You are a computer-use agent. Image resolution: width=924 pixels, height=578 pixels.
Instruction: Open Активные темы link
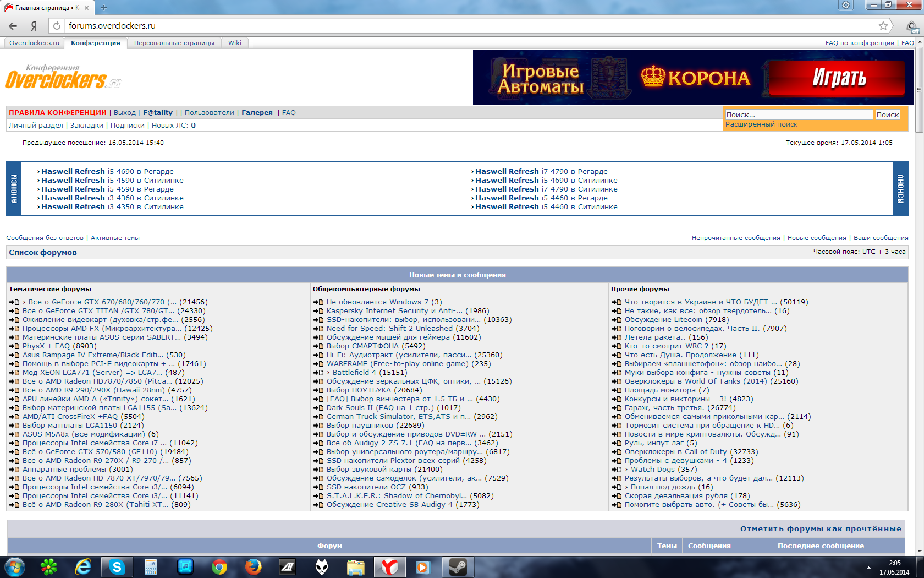coord(115,238)
